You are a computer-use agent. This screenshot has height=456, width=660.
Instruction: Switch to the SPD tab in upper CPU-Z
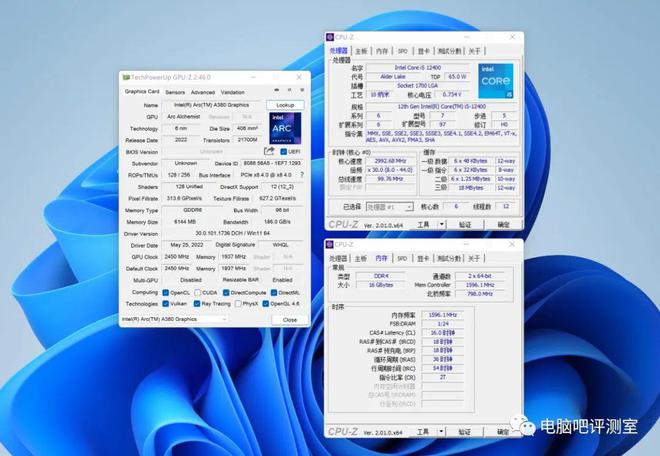coord(402,50)
